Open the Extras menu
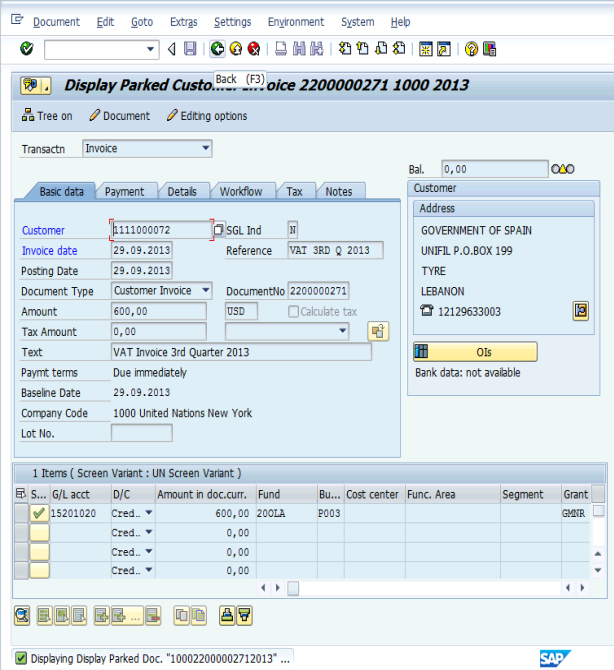The image size is (614, 670). pos(183,22)
